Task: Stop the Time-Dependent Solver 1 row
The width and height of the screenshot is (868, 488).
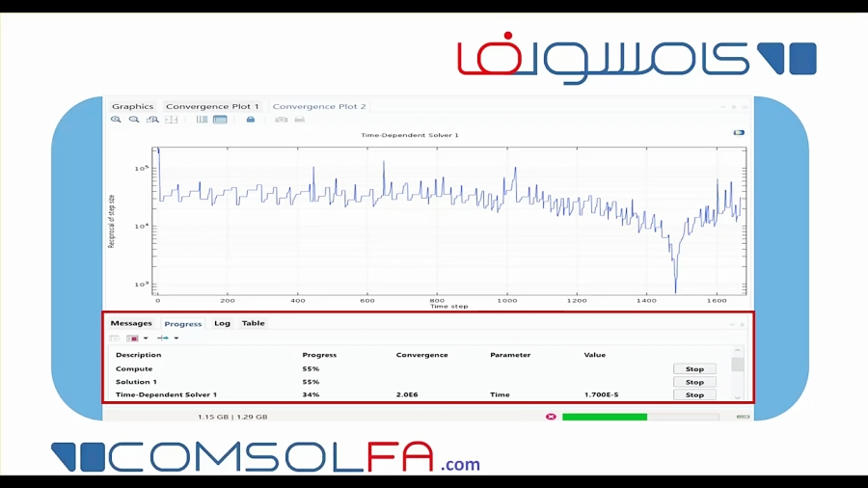Action: pos(694,394)
